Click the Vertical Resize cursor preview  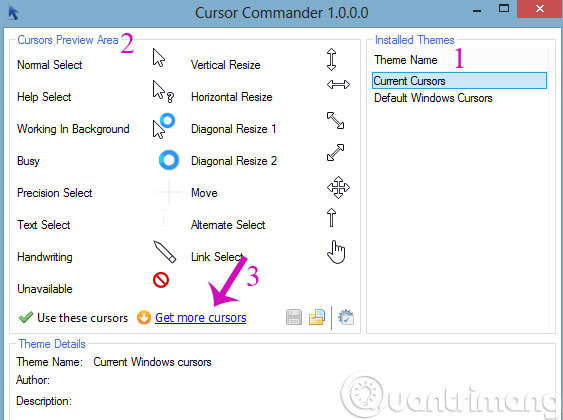coord(331,59)
